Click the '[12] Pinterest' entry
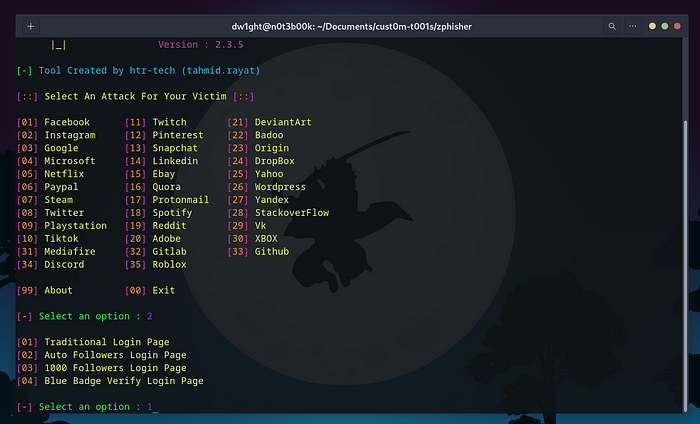 click(164, 135)
